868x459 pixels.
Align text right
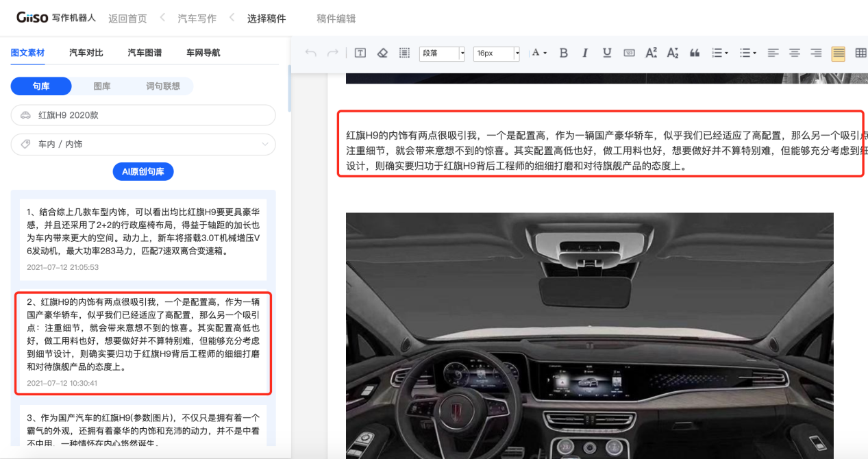pyautogui.click(x=816, y=53)
